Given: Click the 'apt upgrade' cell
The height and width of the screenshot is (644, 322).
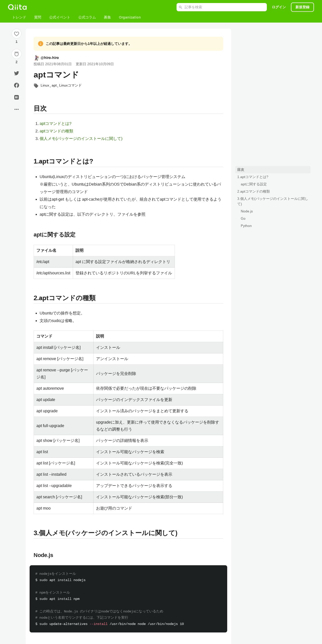Looking at the screenshot, I should tap(63, 411).
